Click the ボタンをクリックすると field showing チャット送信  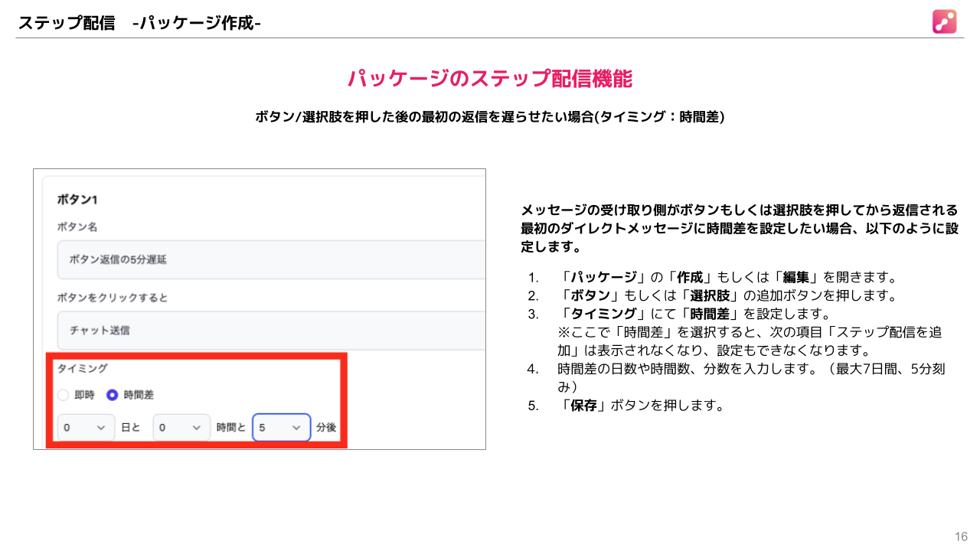click(x=271, y=330)
